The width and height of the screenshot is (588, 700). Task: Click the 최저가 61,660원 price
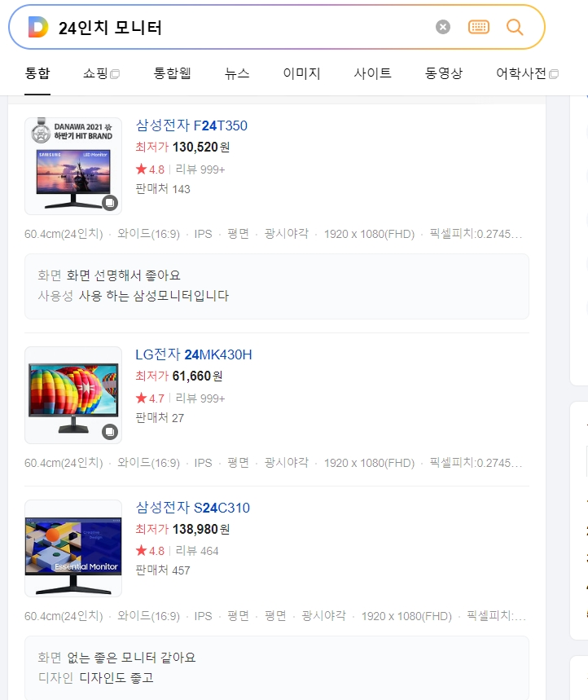click(179, 376)
